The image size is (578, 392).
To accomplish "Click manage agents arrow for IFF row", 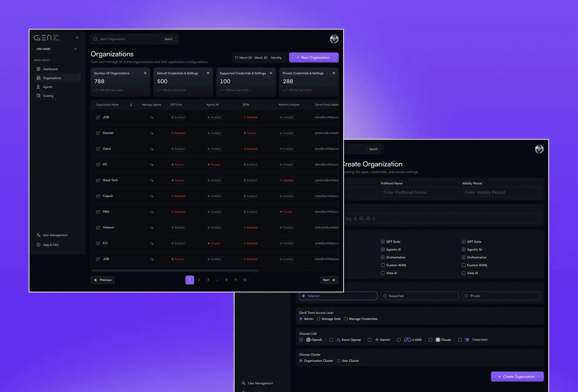I will tap(152, 165).
